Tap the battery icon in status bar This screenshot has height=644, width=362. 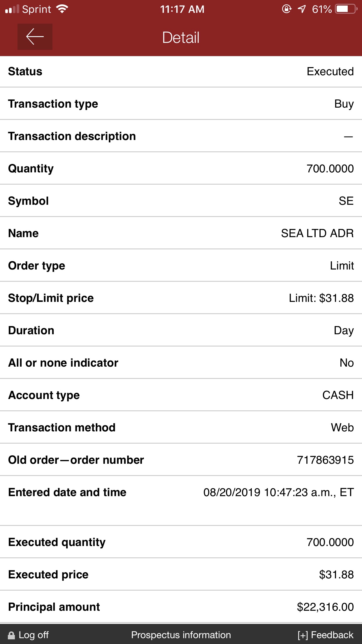[347, 9]
